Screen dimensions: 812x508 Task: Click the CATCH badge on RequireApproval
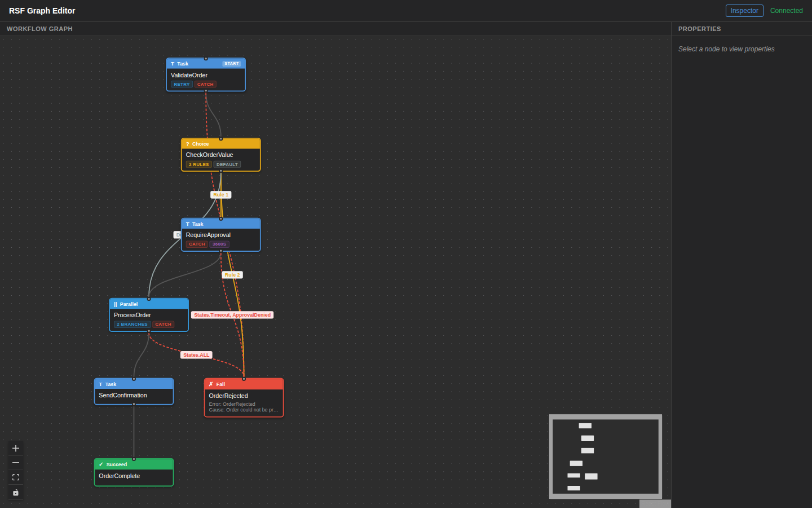pyautogui.click(x=196, y=244)
